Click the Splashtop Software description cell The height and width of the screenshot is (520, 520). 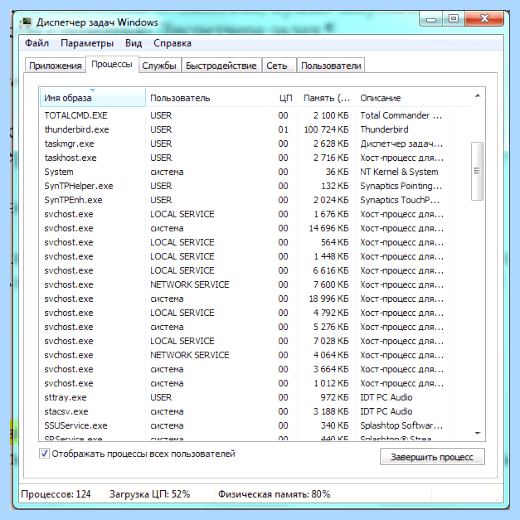401,426
